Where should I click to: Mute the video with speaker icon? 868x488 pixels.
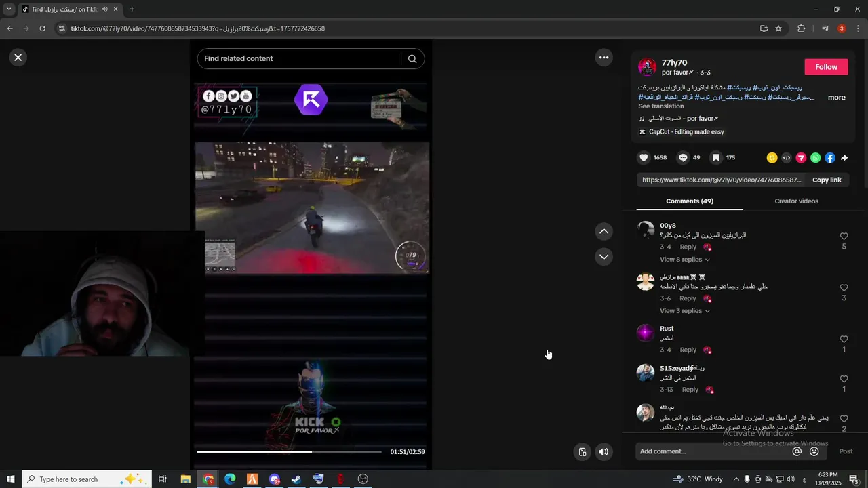pyautogui.click(x=604, y=452)
